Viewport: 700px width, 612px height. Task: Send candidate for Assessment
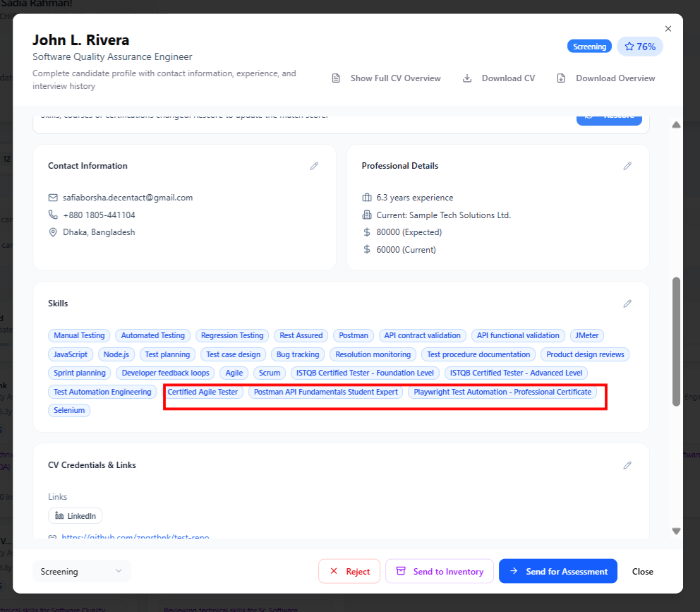(x=558, y=571)
